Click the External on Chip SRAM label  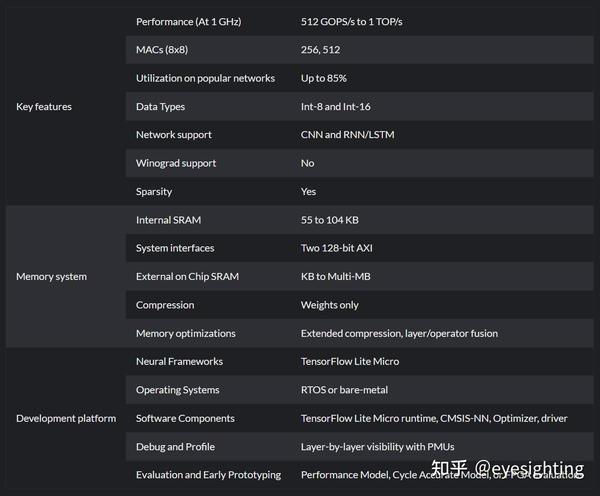coord(187,277)
